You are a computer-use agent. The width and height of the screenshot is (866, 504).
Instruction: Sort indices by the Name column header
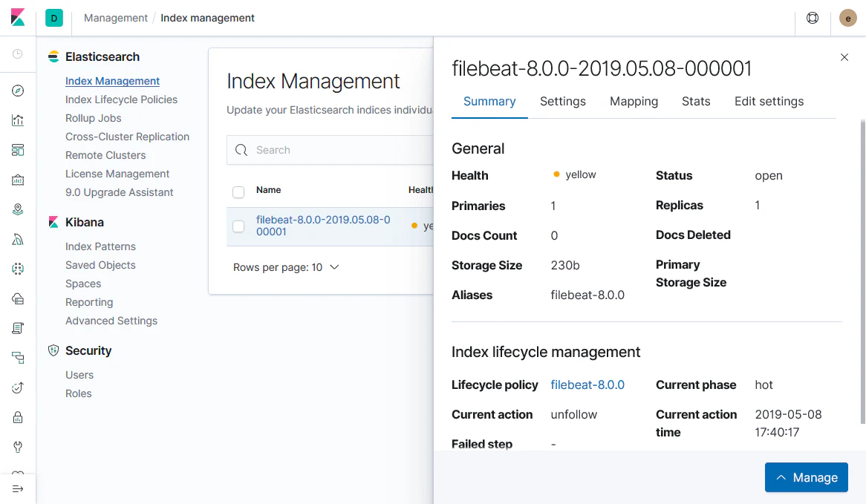[x=268, y=190]
